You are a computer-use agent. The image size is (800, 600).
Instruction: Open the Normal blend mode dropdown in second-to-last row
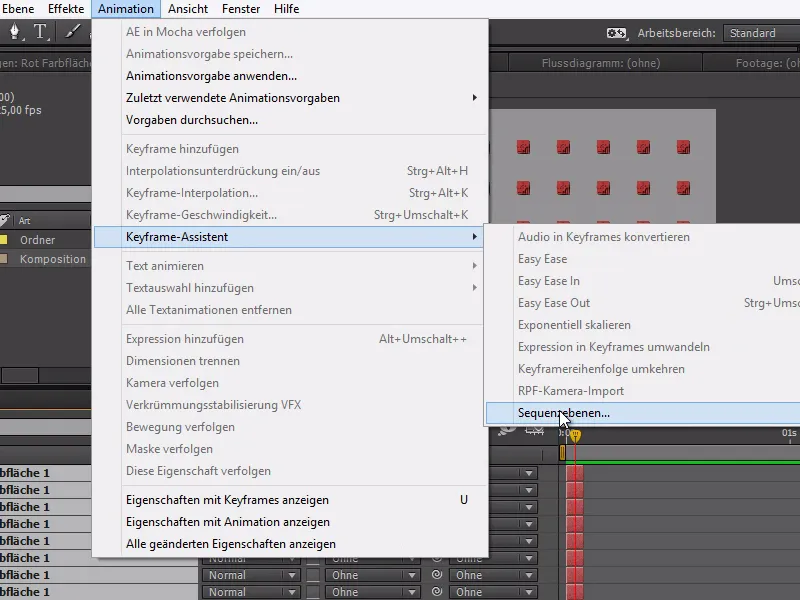(250, 575)
